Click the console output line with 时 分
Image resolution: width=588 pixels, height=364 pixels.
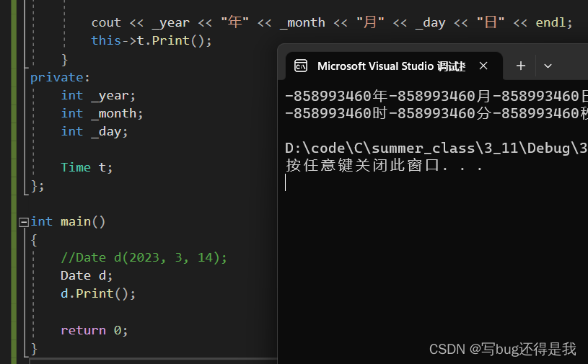(x=436, y=113)
